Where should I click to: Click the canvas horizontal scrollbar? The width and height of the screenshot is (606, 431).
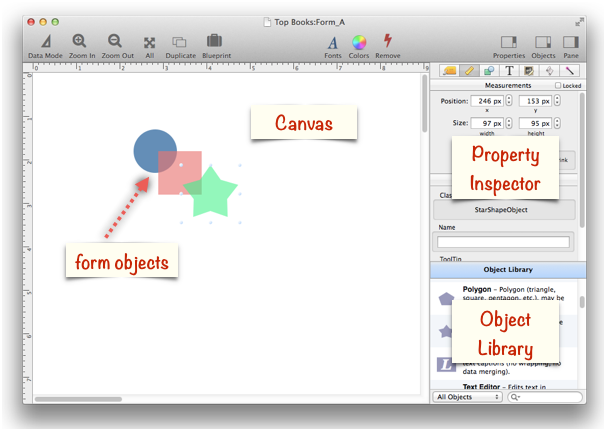[78, 399]
